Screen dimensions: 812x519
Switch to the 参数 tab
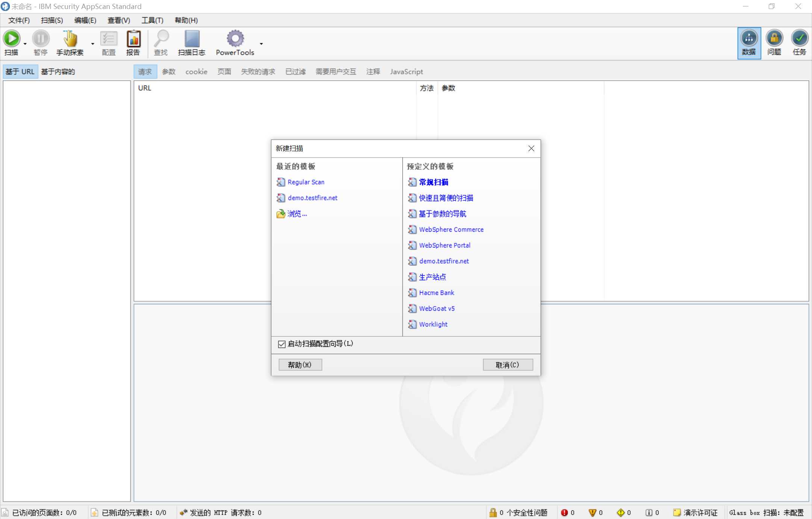[169, 71]
